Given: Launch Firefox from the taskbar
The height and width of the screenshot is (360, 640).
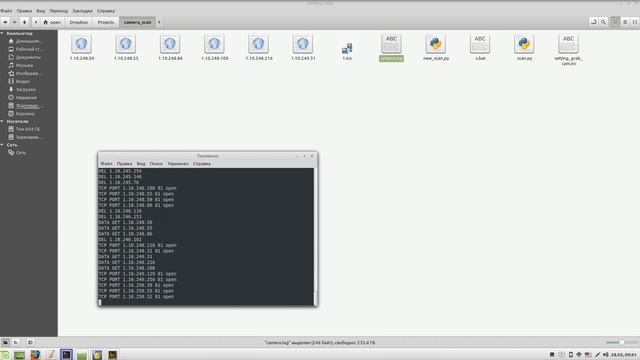Looking at the screenshot, I should pyautogui.click(x=35, y=355).
